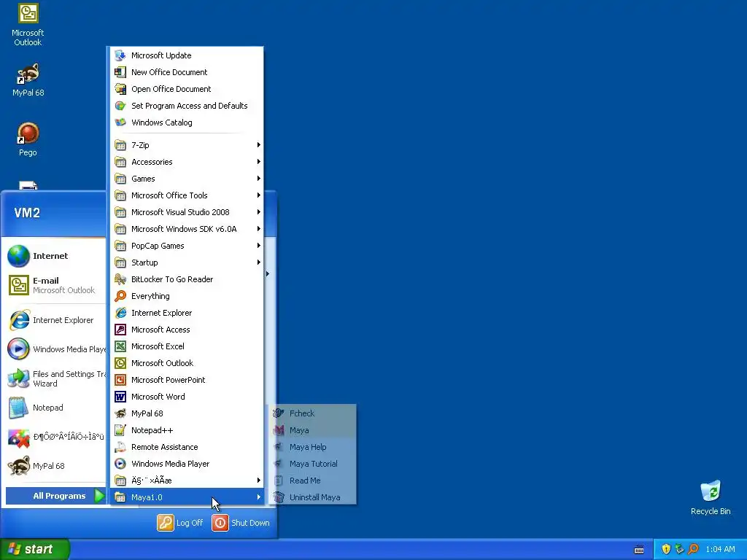
Task: Expand the Games folder
Action: point(187,179)
